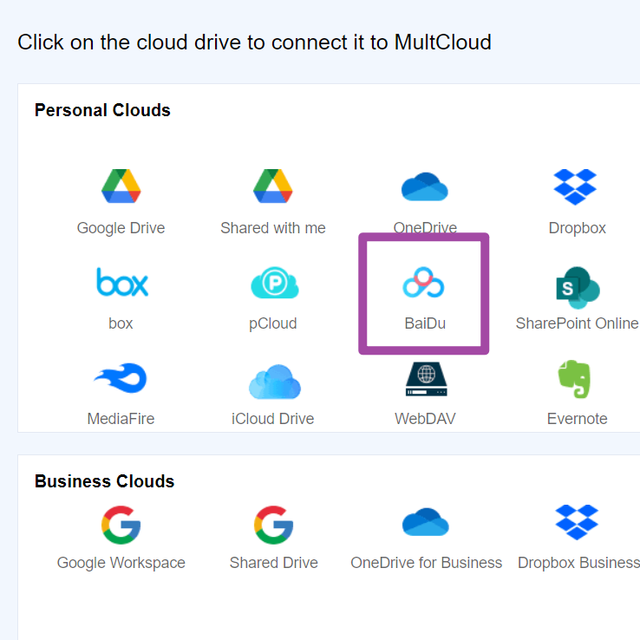
Task: Click the "Business Clouds" heading
Action: pyautogui.click(x=104, y=481)
